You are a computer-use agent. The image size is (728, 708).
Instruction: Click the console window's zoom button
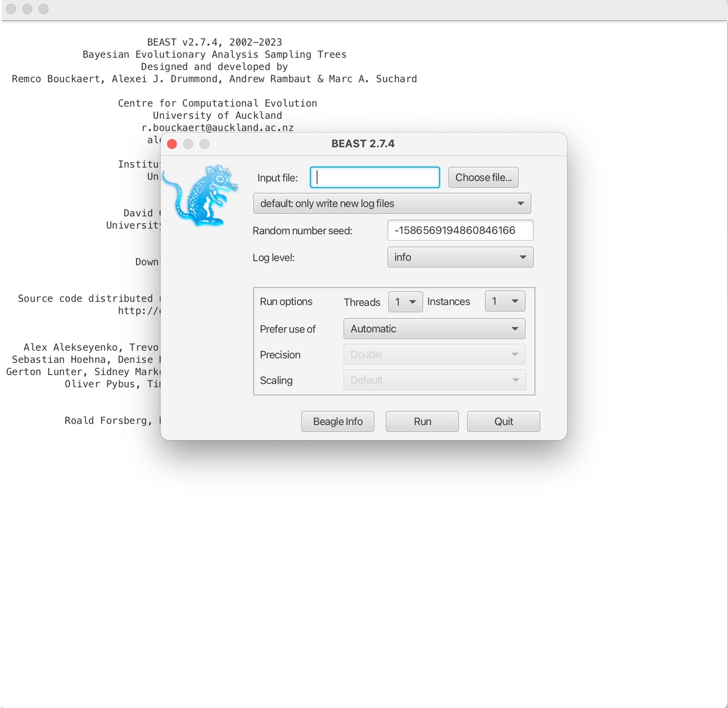pos(44,9)
